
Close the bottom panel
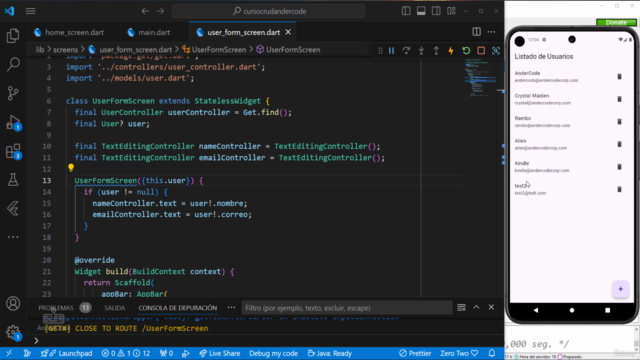491,307
